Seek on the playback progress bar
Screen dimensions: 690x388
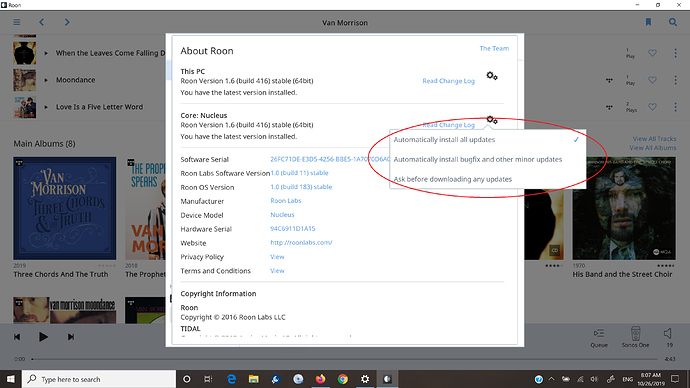click(345, 359)
